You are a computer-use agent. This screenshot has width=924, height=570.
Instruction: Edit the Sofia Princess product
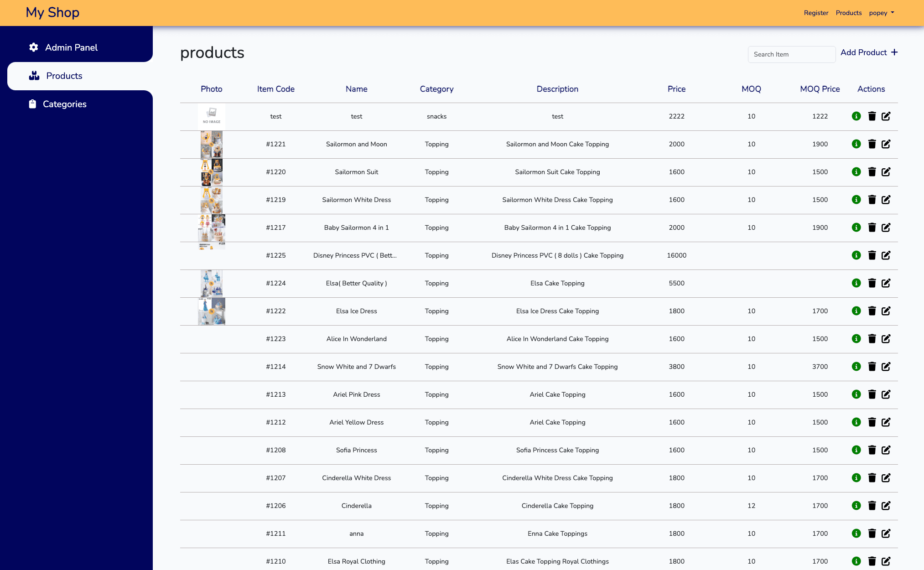pos(886,450)
